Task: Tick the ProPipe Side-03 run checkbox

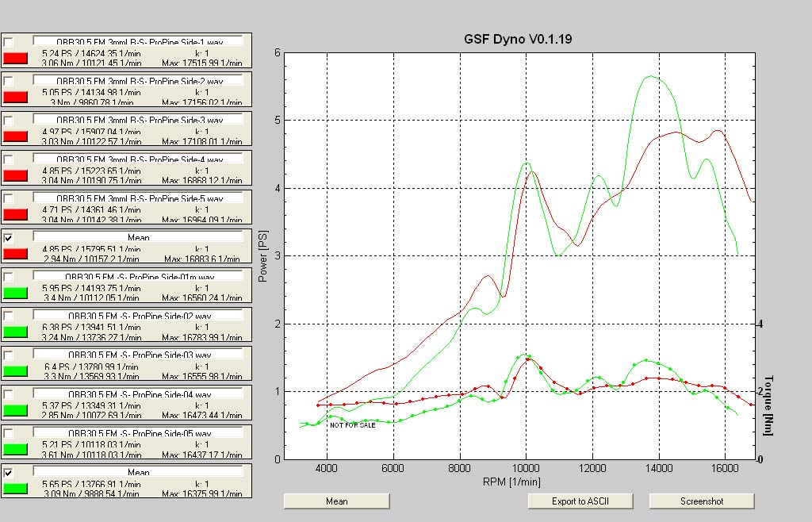Action: click(x=8, y=355)
